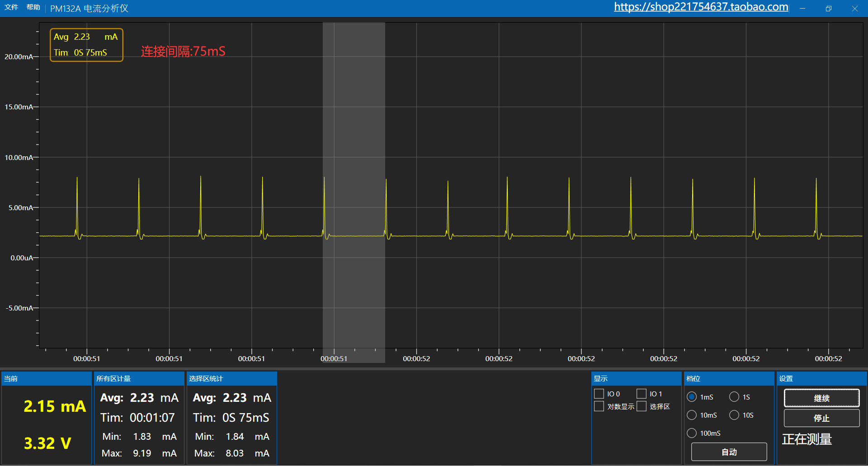This screenshot has width=868, height=466.
Task: Close the PM132A window
Action: [x=854, y=8]
